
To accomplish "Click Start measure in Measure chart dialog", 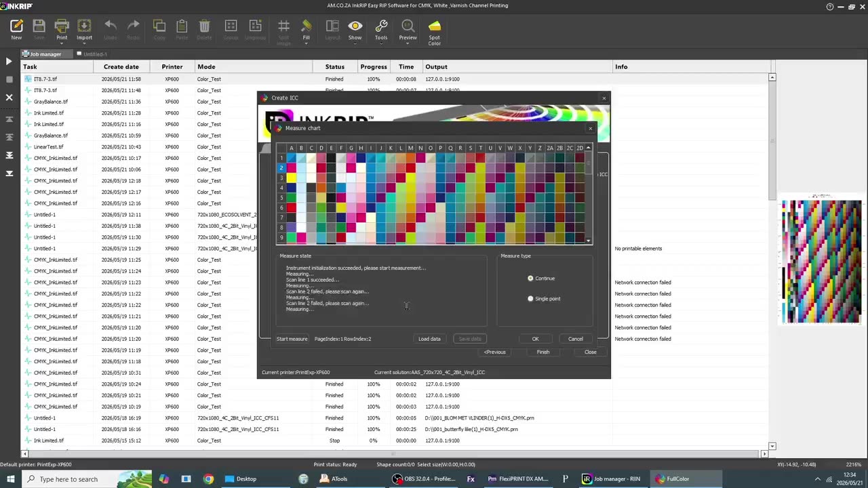I will [x=292, y=339].
